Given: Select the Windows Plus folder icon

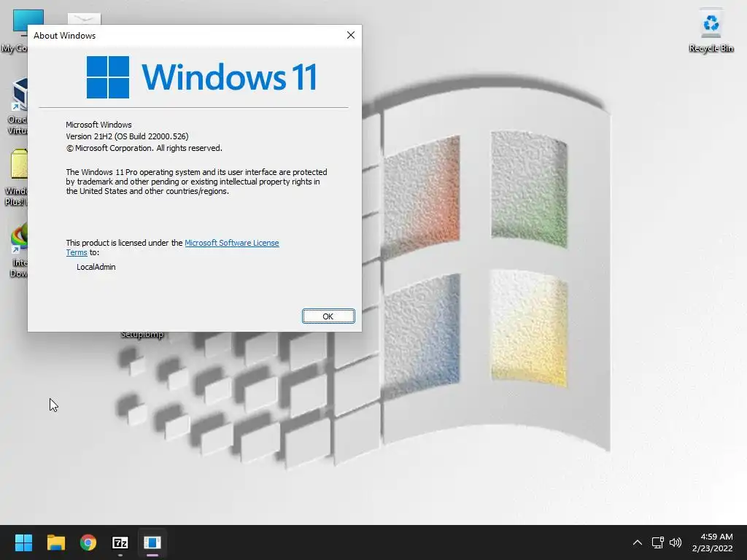Looking at the screenshot, I should pos(16,178).
